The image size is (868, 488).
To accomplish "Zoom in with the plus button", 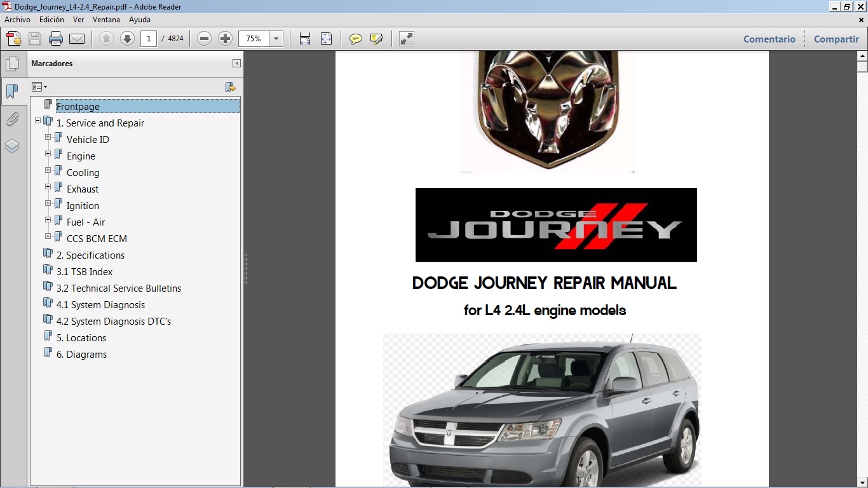I will pyautogui.click(x=225, y=39).
